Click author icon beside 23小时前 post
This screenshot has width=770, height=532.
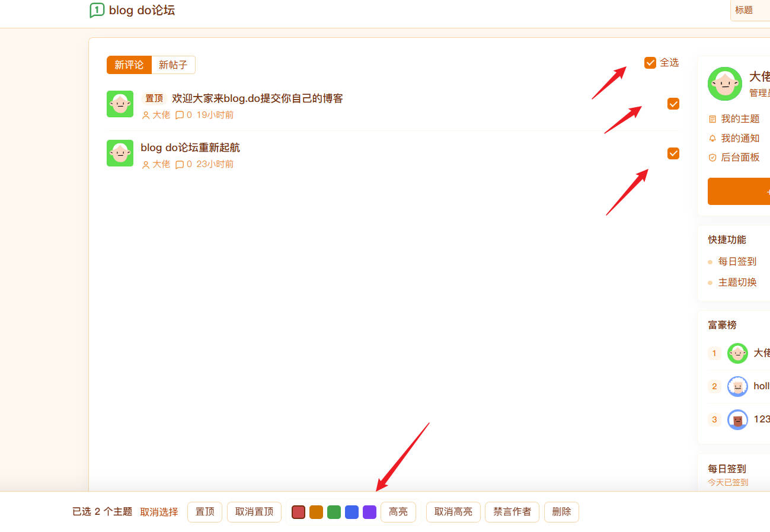(146, 164)
